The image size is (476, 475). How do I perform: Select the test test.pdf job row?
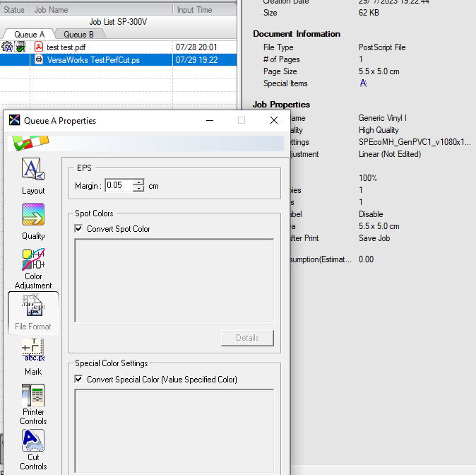point(119,47)
